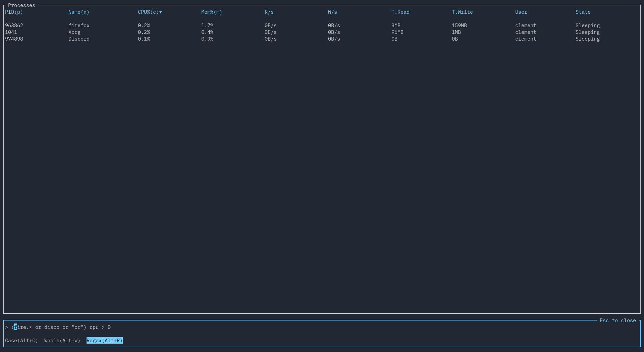This screenshot has width=644, height=352.
Task: Click the sort direction arrow on CPU%(c)
Action: coord(160,12)
